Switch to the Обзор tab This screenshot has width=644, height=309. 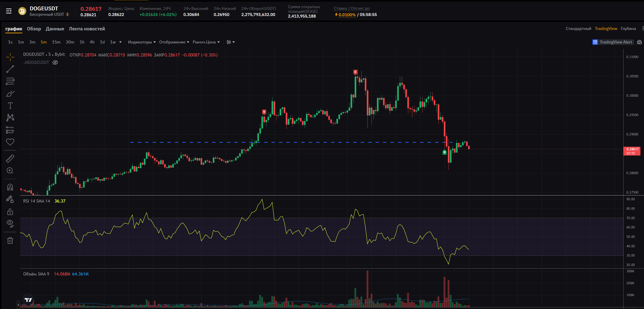click(34, 29)
